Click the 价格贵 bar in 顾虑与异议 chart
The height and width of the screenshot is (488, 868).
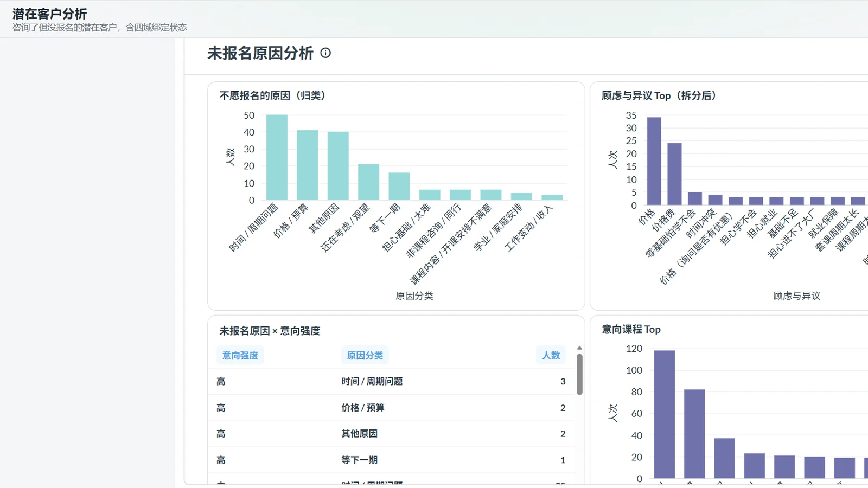pos(674,174)
